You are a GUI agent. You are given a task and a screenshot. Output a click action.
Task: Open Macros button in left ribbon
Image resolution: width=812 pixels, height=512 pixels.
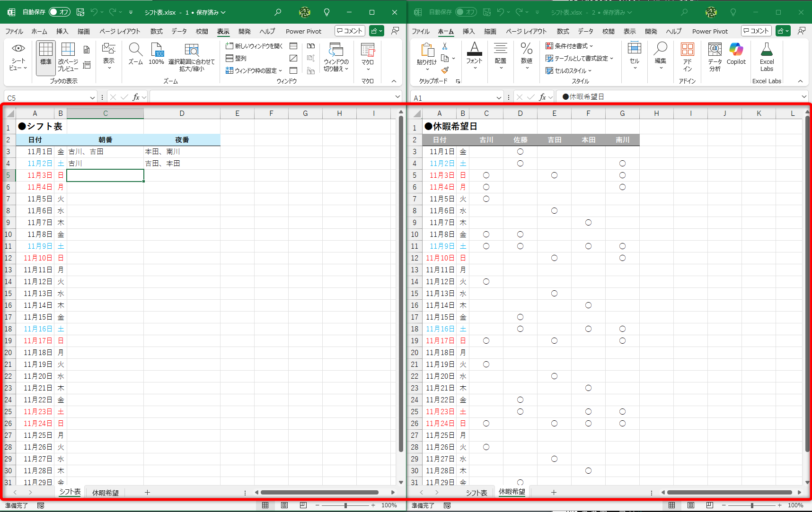[x=368, y=57]
